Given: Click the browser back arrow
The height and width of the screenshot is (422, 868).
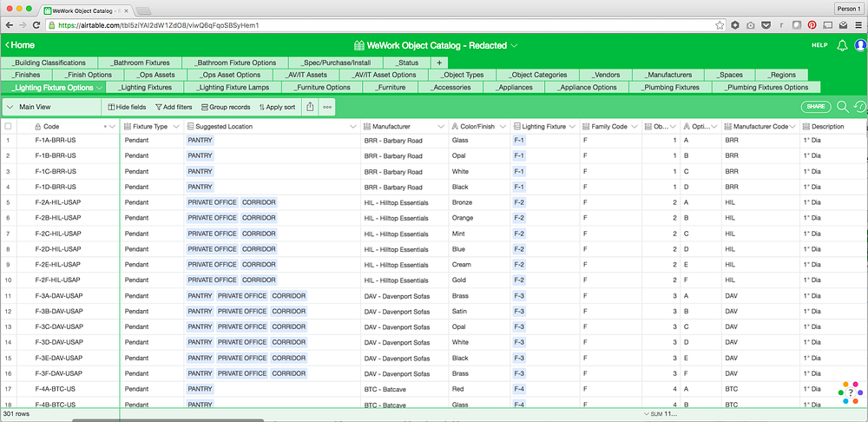Looking at the screenshot, I should coord(9,25).
